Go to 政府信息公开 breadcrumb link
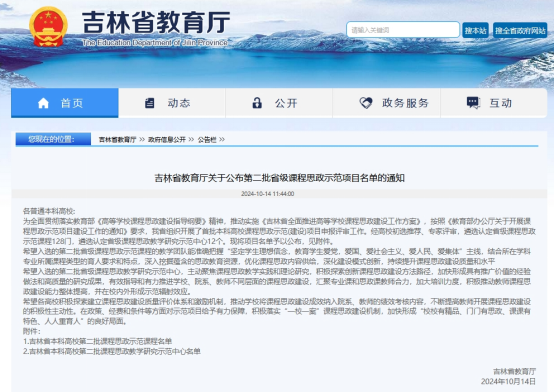The height and width of the screenshot is (392, 554). pyautogui.click(x=167, y=140)
